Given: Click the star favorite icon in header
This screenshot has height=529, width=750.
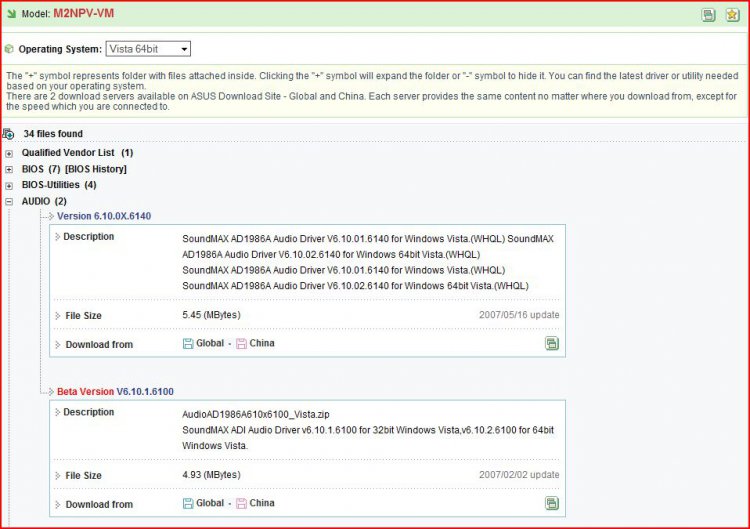Looking at the screenshot, I should [x=732, y=15].
